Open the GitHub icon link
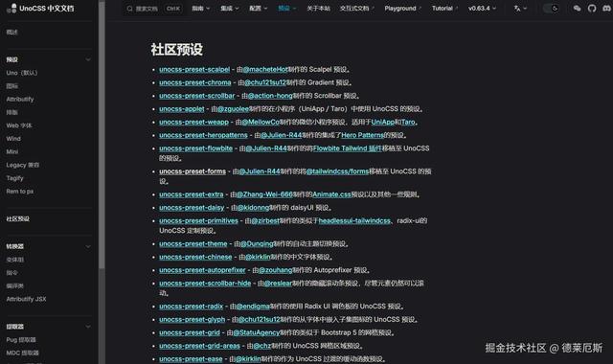 [592, 9]
